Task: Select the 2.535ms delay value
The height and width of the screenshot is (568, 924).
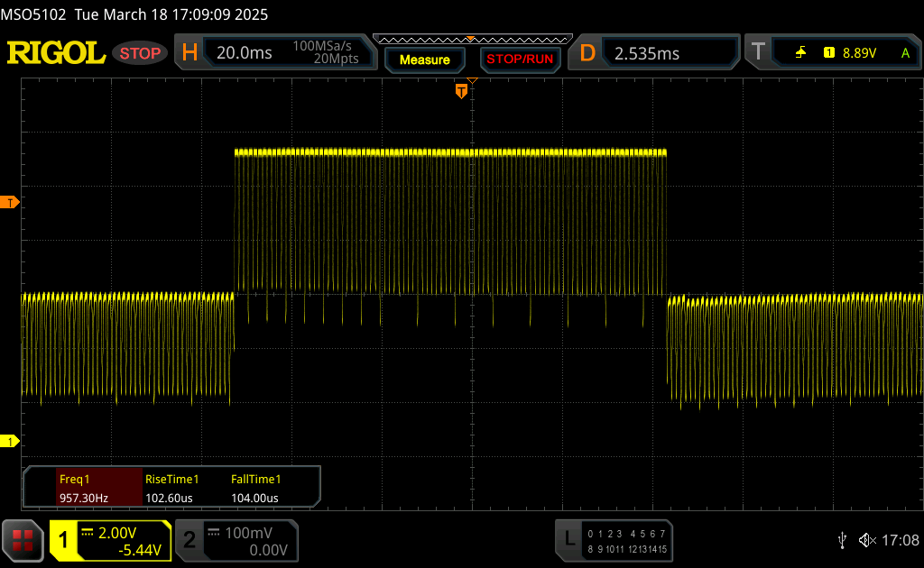Action: [x=647, y=53]
